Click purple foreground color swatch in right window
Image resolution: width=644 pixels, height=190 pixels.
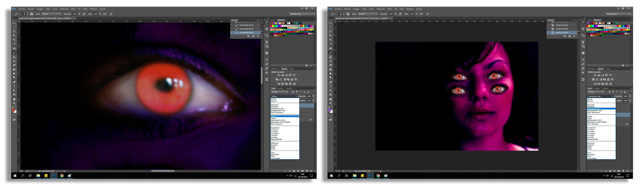[330, 110]
